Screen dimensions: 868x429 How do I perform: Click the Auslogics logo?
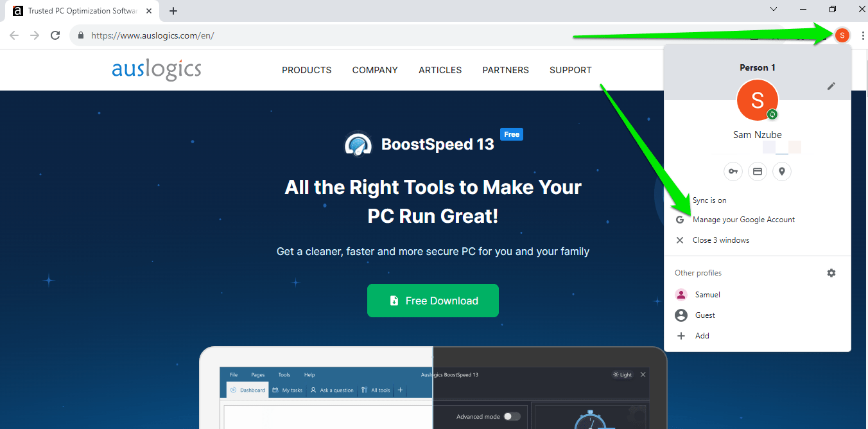click(x=157, y=69)
